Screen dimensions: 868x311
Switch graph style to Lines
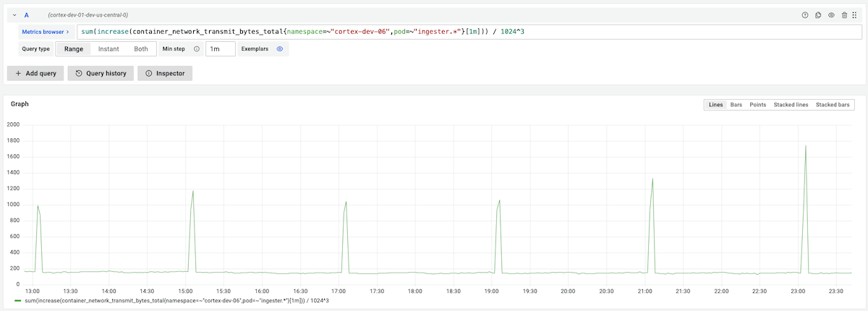(716, 105)
